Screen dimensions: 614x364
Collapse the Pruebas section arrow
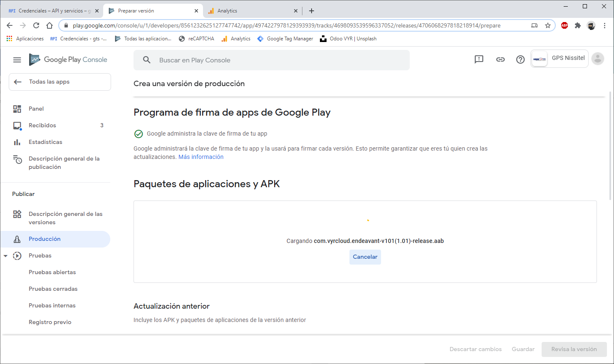(5, 256)
